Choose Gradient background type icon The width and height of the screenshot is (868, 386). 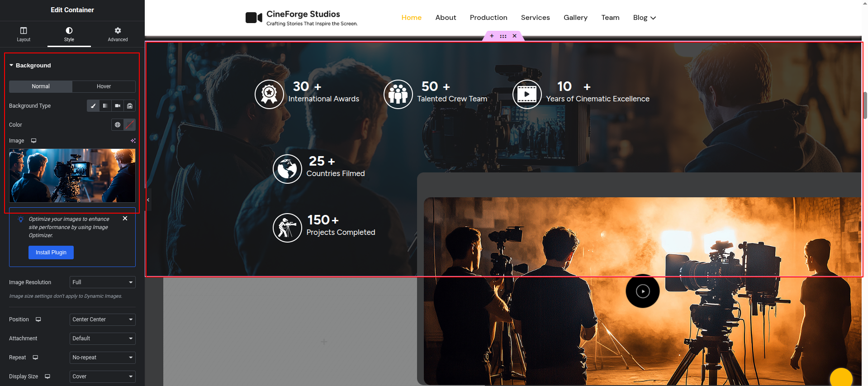pyautogui.click(x=105, y=106)
